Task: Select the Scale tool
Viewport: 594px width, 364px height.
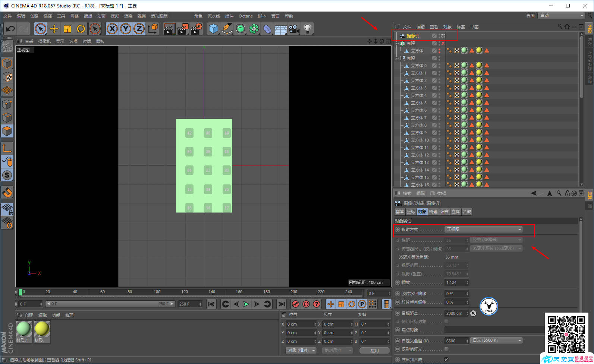Action: pos(67,29)
